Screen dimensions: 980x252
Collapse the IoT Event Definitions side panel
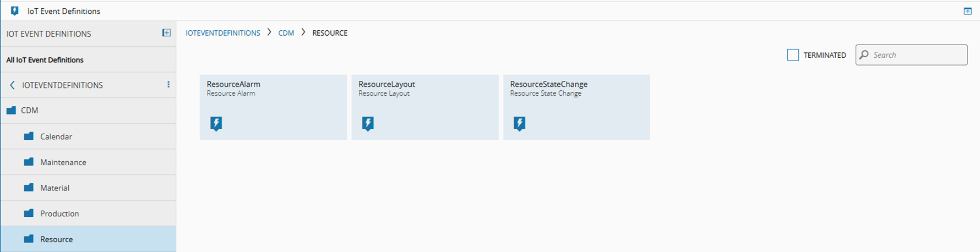[166, 33]
